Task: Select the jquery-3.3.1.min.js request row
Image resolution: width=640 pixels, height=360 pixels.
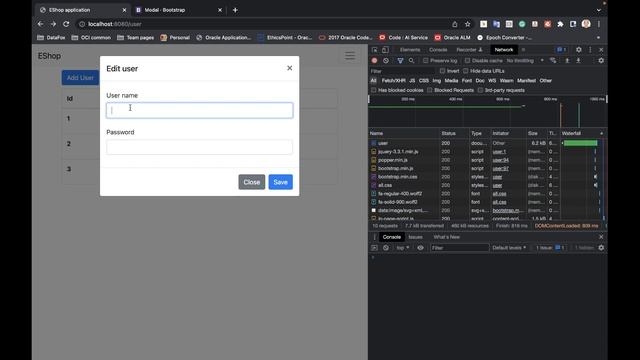Action: [486, 151]
